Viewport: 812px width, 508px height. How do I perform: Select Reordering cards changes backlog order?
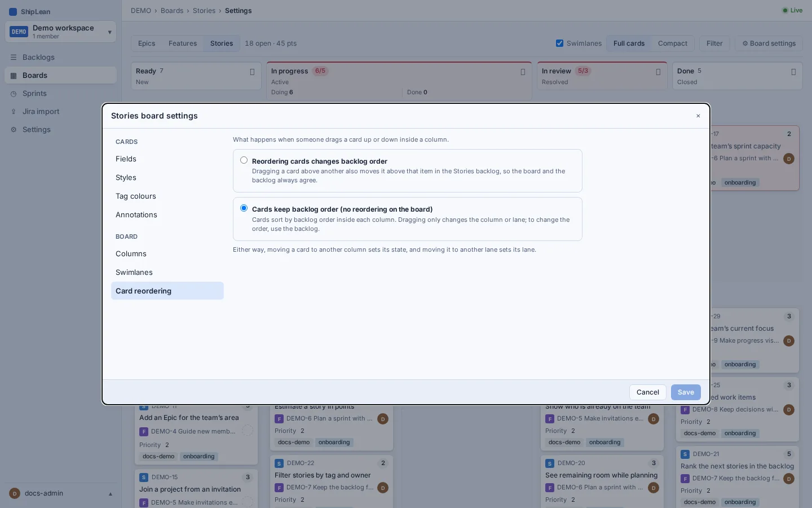(244, 160)
